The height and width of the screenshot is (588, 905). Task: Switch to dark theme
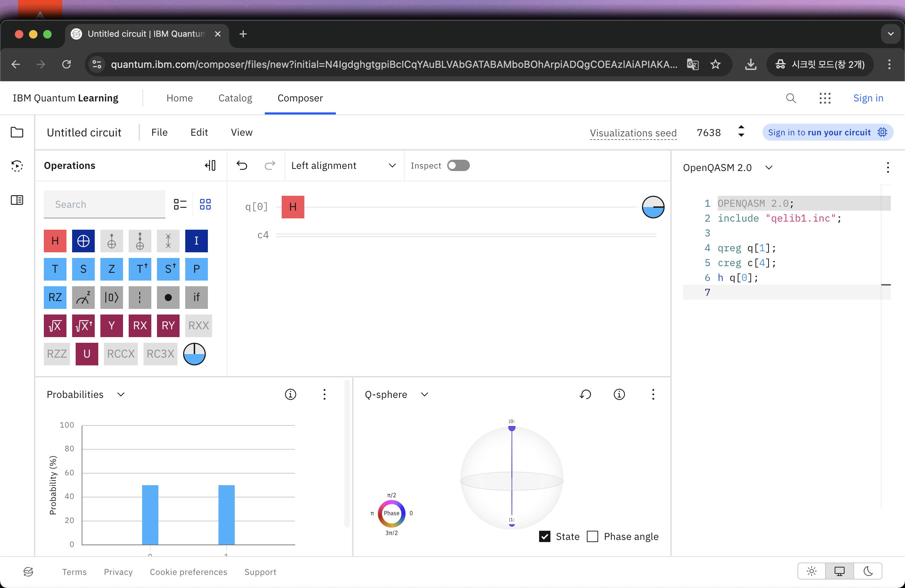[868, 571]
